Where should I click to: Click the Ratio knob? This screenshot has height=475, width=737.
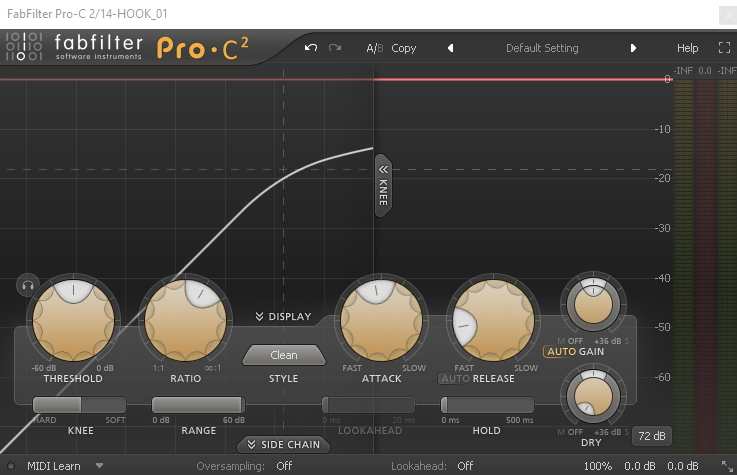pyautogui.click(x=186, y=320)
